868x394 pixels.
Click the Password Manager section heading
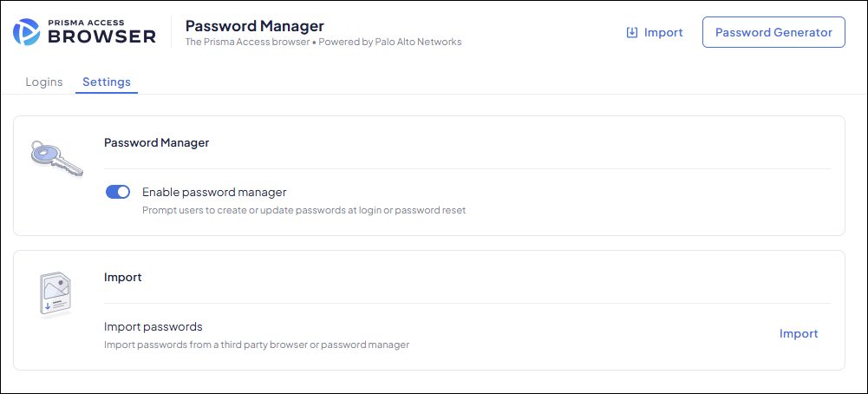click(x=157, y=142)
